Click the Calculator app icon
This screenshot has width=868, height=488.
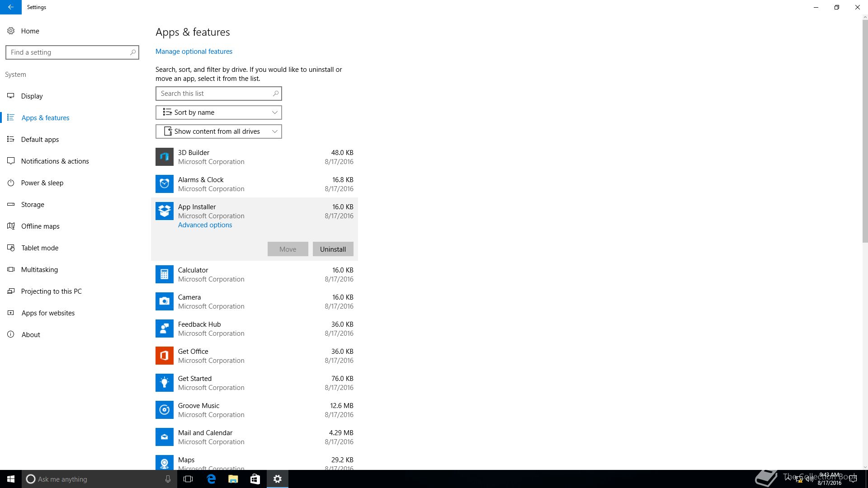pos(165,274)
